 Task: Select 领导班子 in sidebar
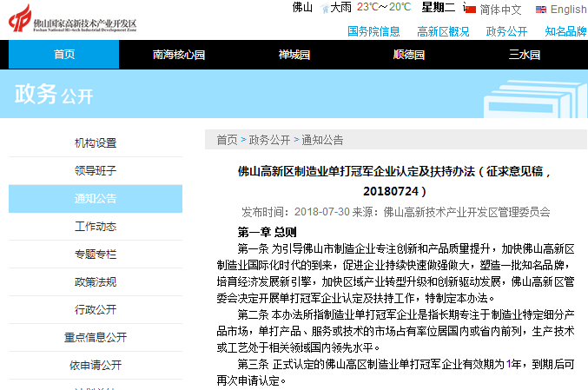[x=96, y=170]
